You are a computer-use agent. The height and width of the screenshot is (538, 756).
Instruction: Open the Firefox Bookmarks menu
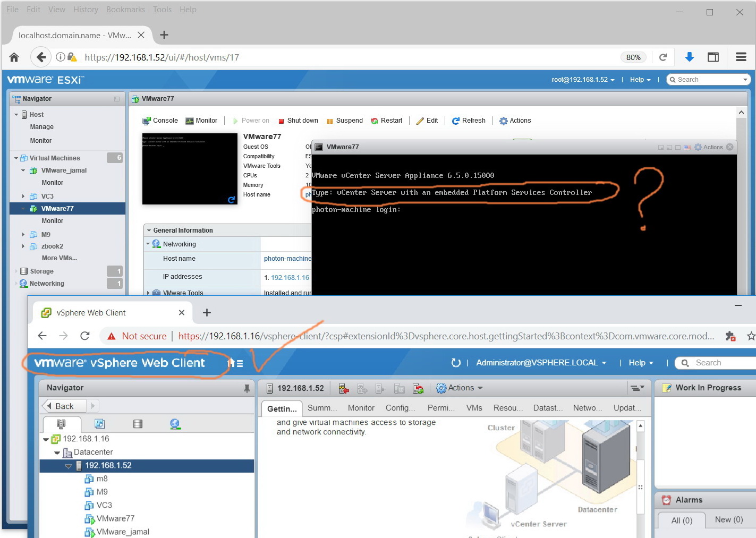[x=125, y=10]
